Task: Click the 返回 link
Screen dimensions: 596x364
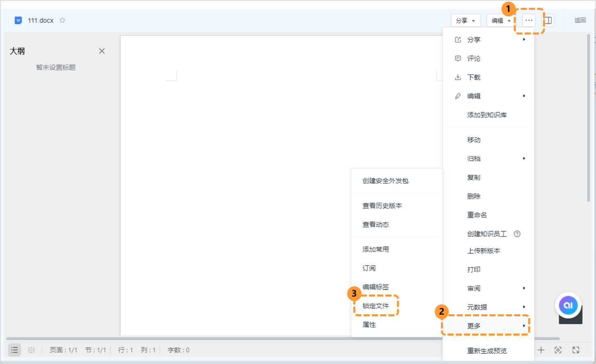Action: point(580,20)
